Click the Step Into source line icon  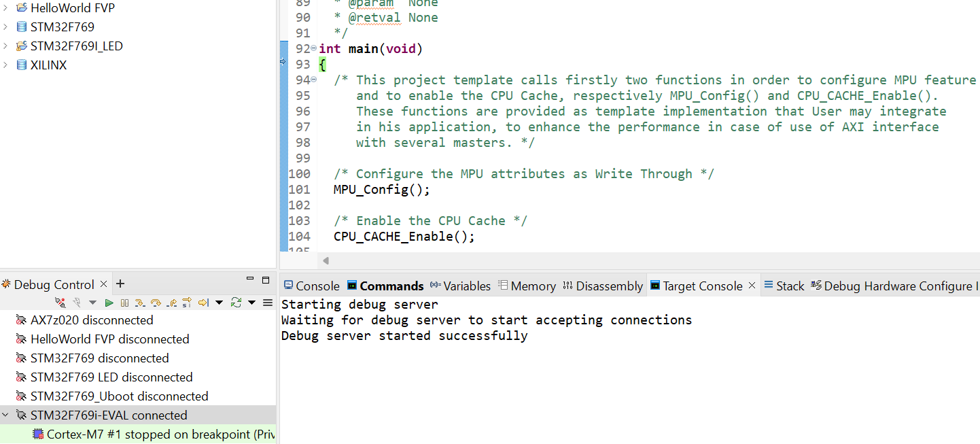(140, 303)
